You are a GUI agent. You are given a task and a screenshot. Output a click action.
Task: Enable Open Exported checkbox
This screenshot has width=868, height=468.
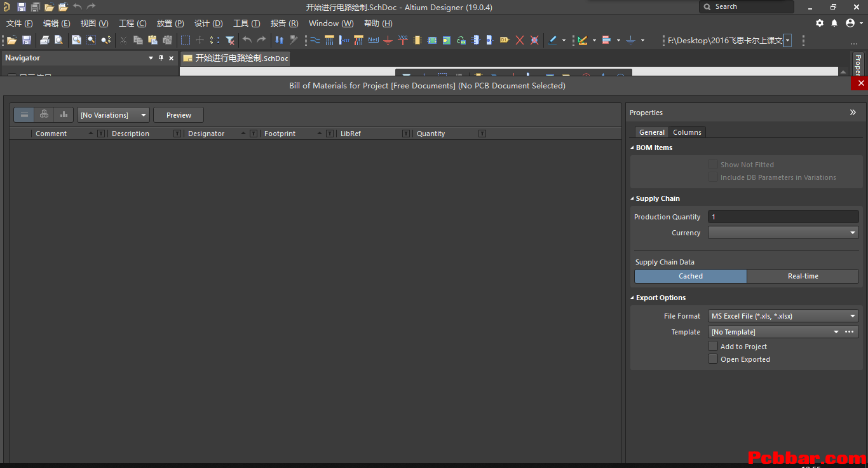[x=713, y=359]
